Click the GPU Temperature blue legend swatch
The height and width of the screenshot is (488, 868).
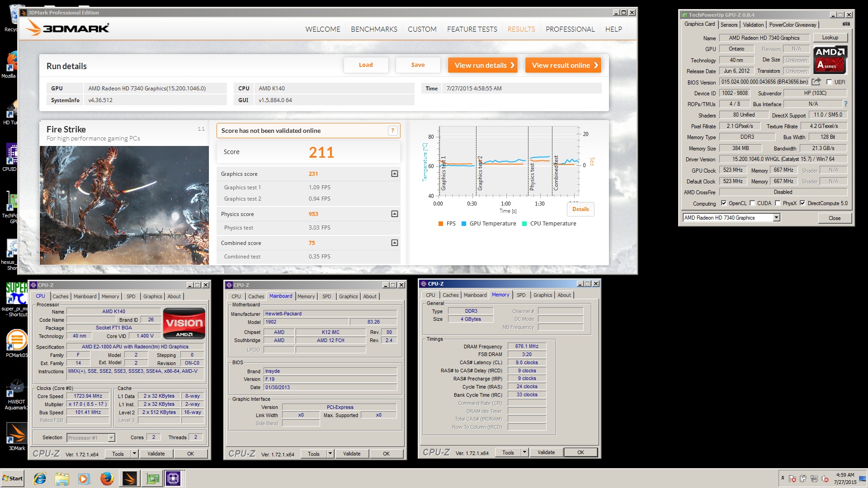(x=464, y=224)
